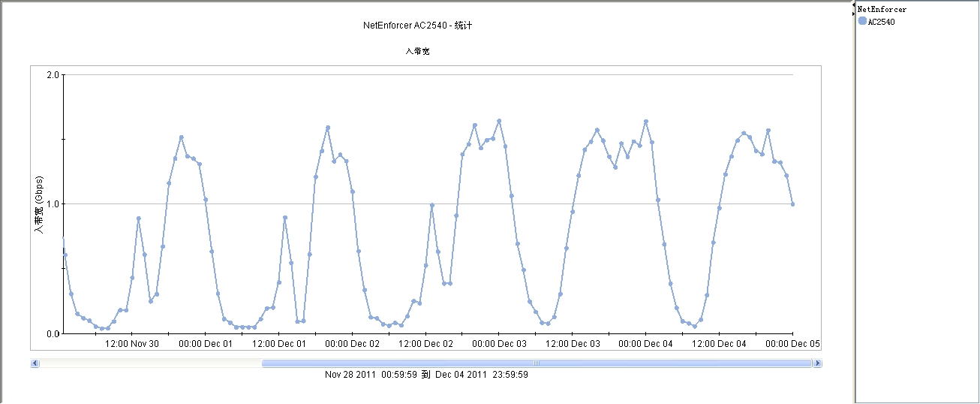The image size is (980, 404).
Task: Click the 00:00 Dec 01 axis label
Action: 206,344
